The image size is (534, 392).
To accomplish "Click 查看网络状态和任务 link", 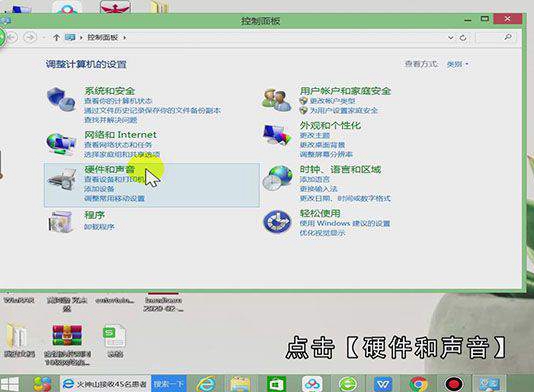I will tap(118, 145).
